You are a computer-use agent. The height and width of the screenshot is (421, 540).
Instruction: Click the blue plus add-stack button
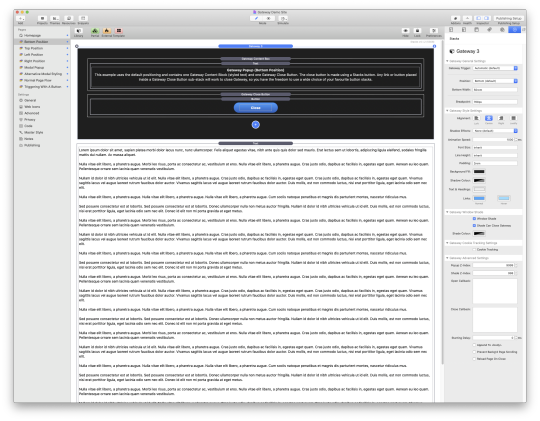tap(256, 125)
